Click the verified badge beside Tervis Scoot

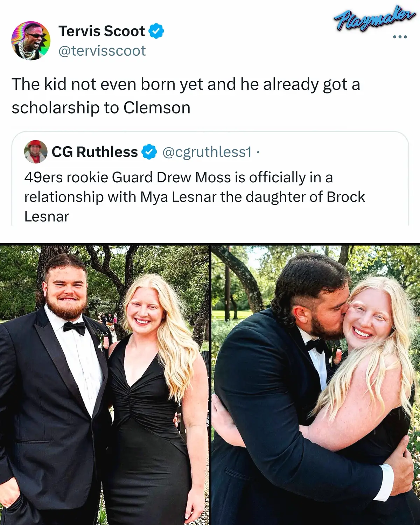coord(156,31)
